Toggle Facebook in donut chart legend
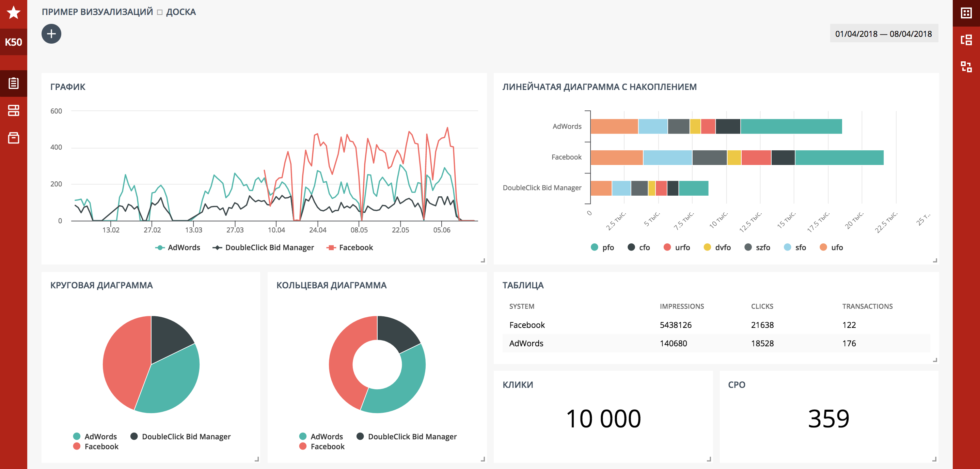The width and height of the screenshot is (980, 469). [x=321, y=447]
